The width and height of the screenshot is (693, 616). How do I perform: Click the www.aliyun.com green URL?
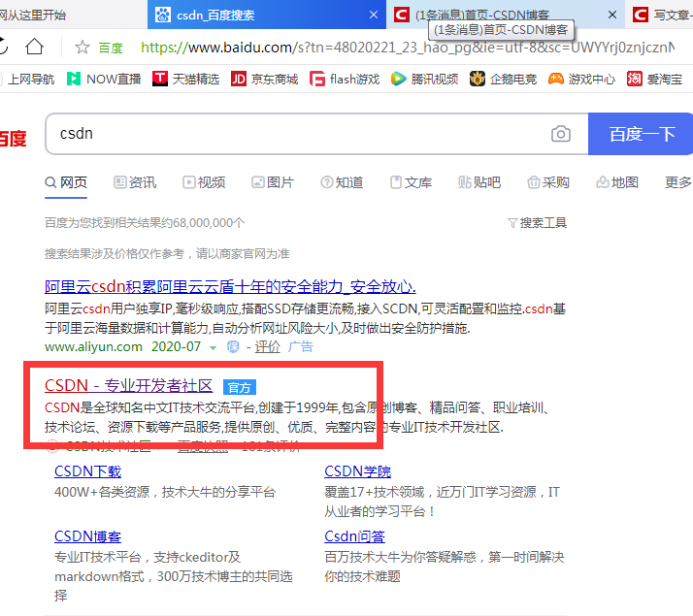pos(94,347)
